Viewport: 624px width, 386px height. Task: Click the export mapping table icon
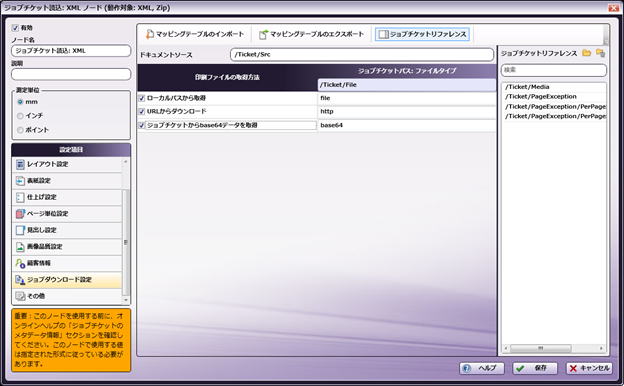[263, 34]
